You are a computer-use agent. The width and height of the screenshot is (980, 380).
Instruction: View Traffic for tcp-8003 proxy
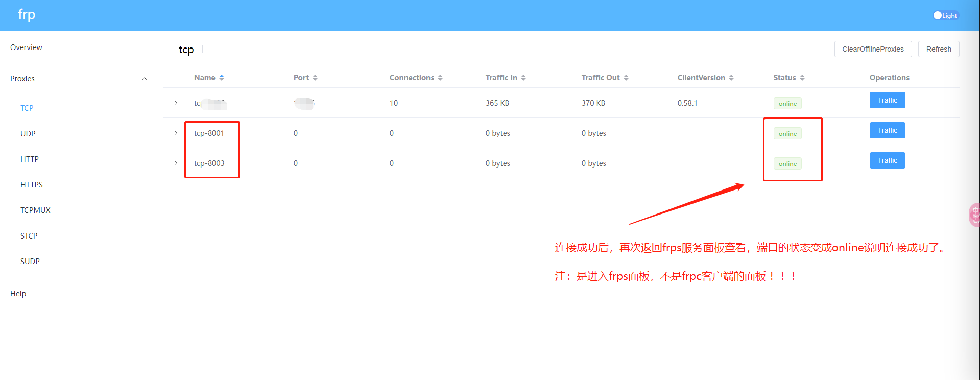(887, 160)
